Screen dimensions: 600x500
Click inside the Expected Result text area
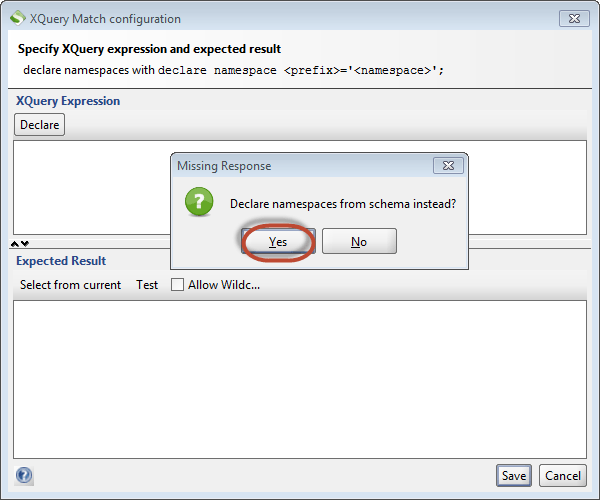(x=300, y=380)
